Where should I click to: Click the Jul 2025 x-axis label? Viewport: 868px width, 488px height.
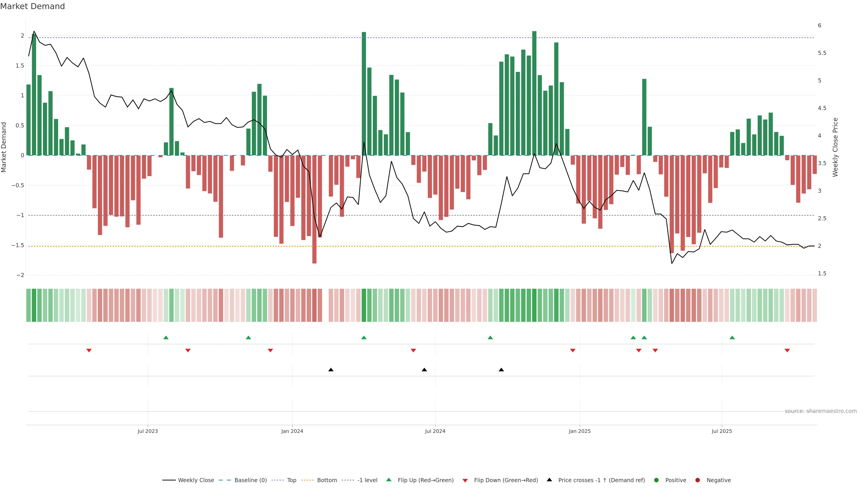point(722,431)
